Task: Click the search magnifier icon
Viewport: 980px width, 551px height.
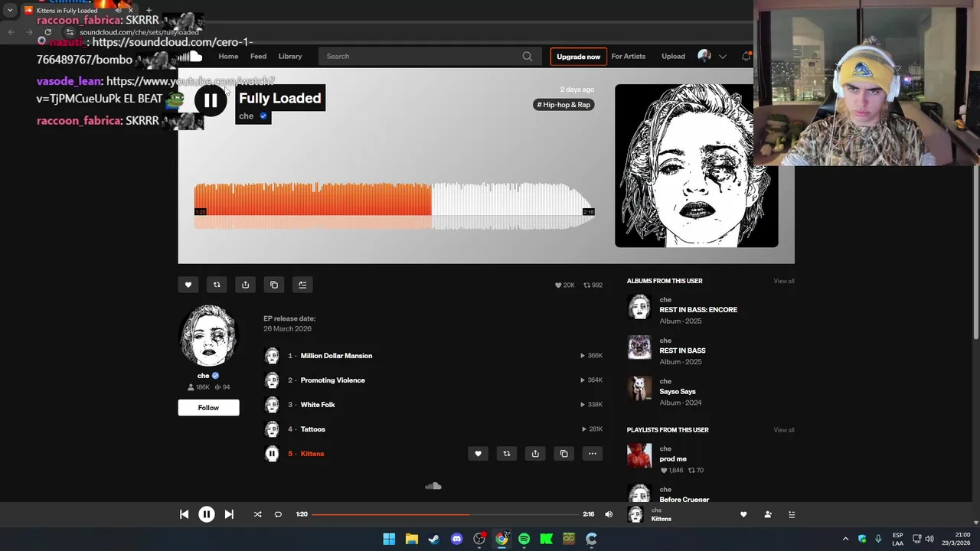Action: (x=528, y=57)
